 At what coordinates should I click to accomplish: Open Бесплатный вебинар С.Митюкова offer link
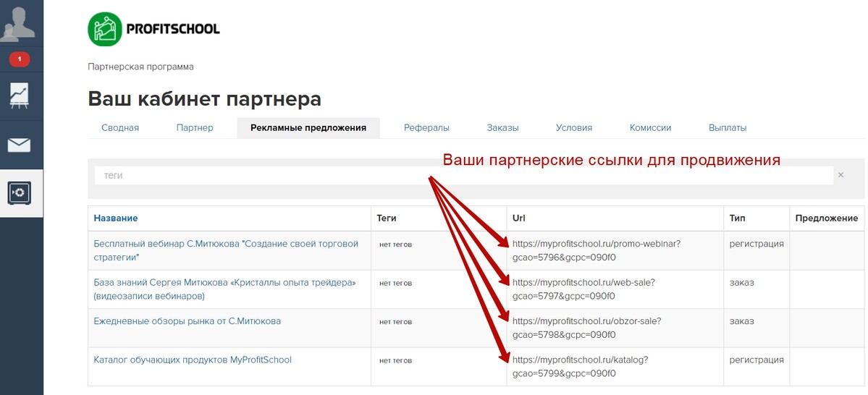[226, 250]
